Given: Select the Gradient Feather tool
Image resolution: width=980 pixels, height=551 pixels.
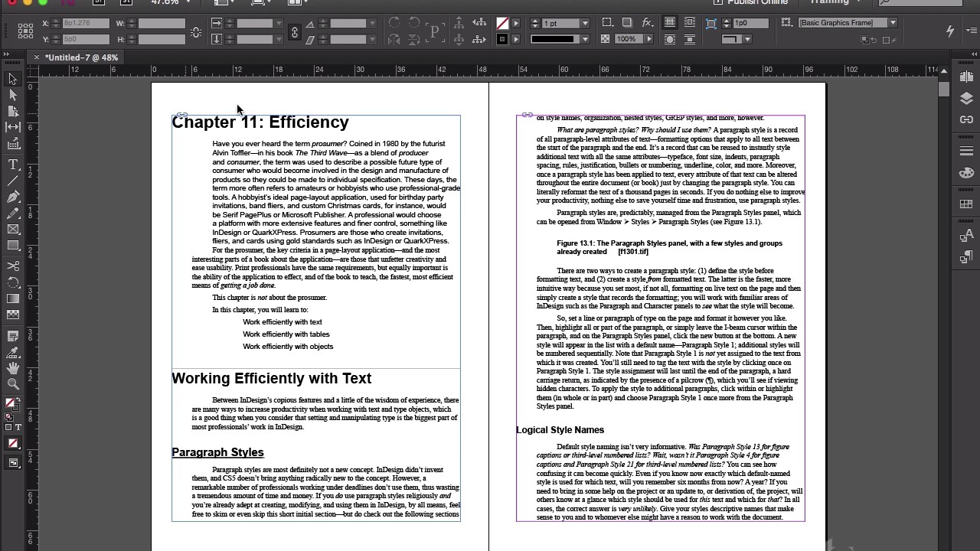Looking at the screenshot, I should point(13,315).
